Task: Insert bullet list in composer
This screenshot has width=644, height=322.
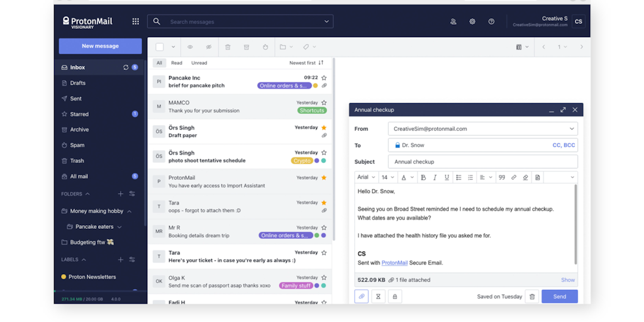Action: 458,177
